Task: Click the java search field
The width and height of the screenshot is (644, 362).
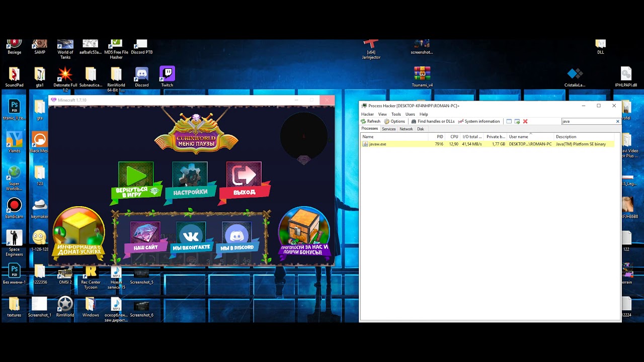Action: (588, 121)
